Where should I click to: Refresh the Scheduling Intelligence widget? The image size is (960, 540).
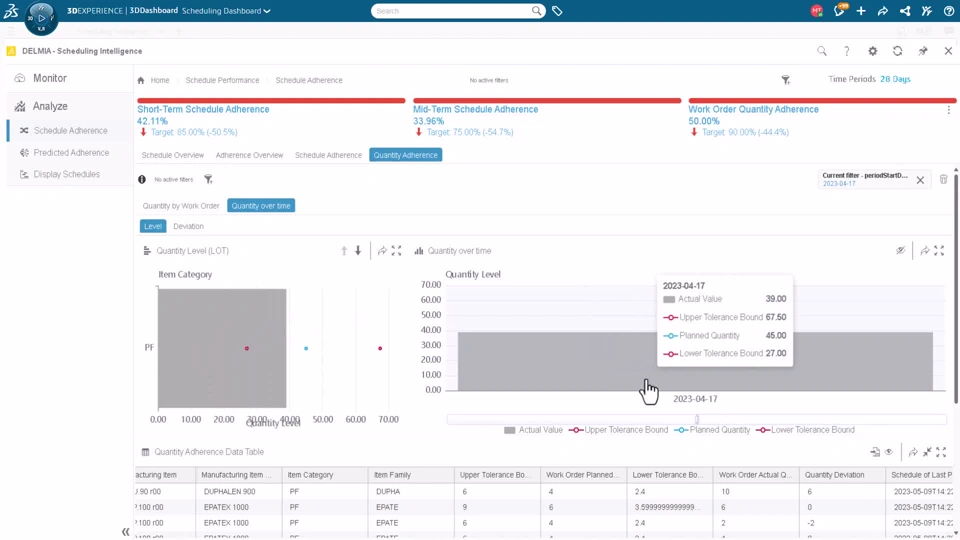click(x=898, y=51)
